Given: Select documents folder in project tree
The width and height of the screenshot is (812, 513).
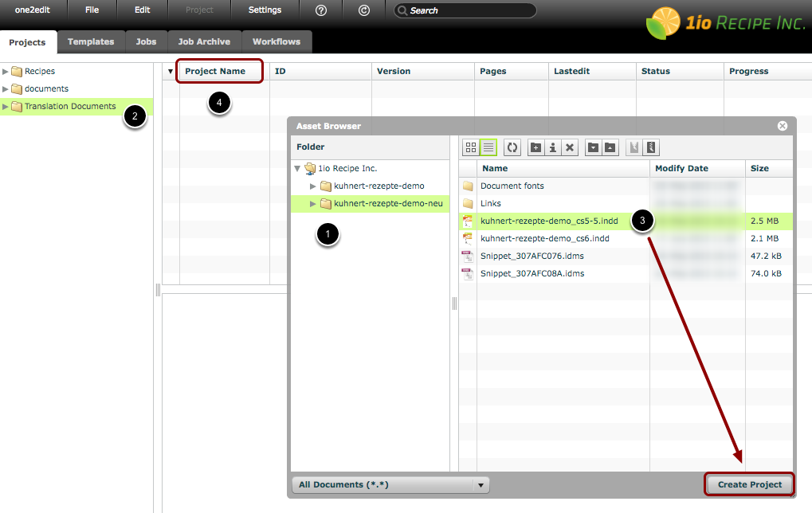Looking at the screenshot, I should (x=46, y=89).
